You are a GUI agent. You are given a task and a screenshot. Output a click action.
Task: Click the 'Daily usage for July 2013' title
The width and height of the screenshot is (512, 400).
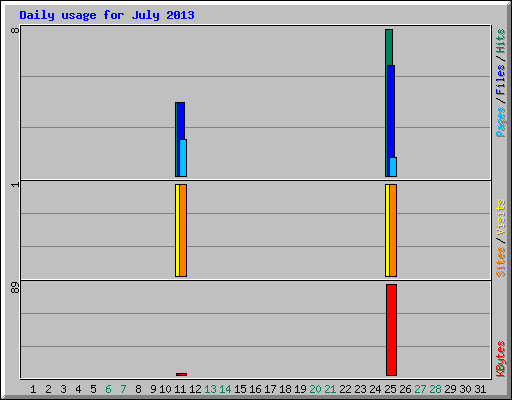point(107,15)
